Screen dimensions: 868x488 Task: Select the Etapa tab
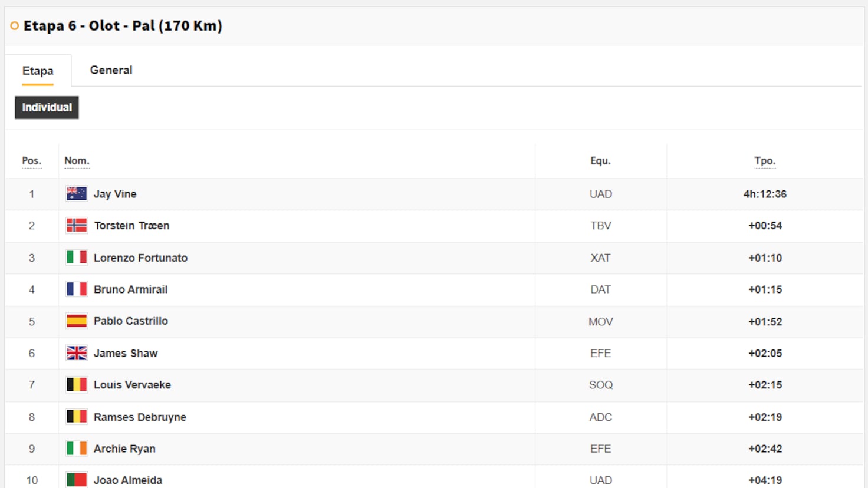[x=38, y=71]
